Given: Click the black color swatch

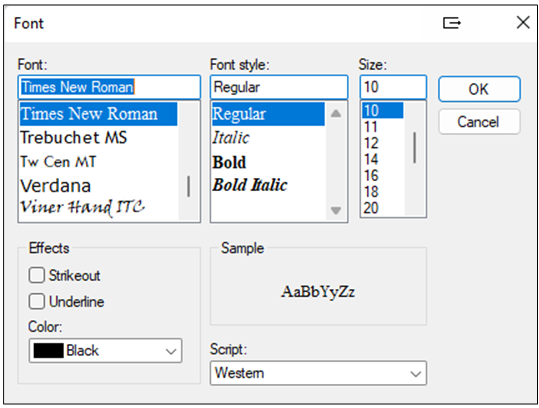Looking at the screenshot, I should 48,351.
